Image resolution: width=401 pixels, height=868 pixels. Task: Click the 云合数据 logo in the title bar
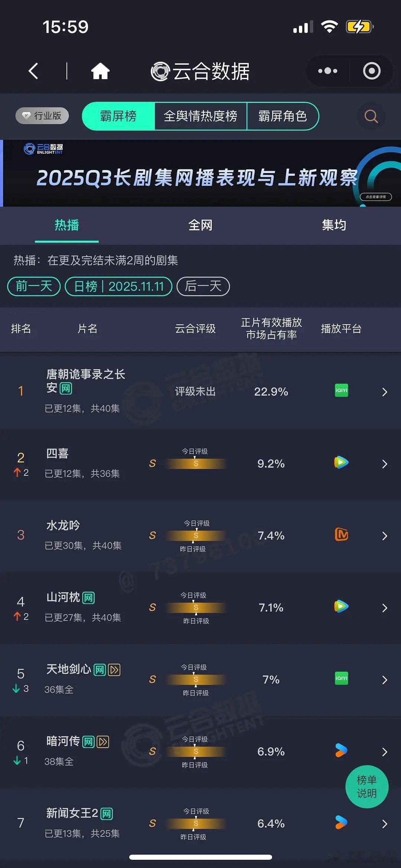pos(199,71)
